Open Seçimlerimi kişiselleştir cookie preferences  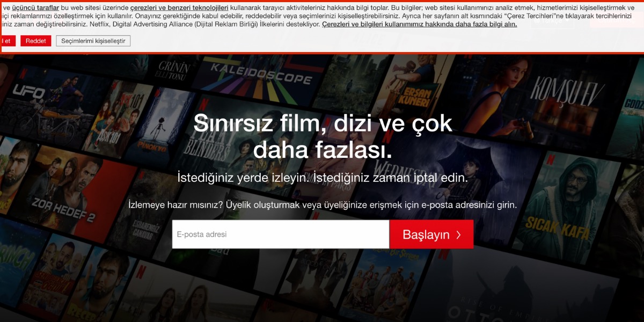coord(93,41)
